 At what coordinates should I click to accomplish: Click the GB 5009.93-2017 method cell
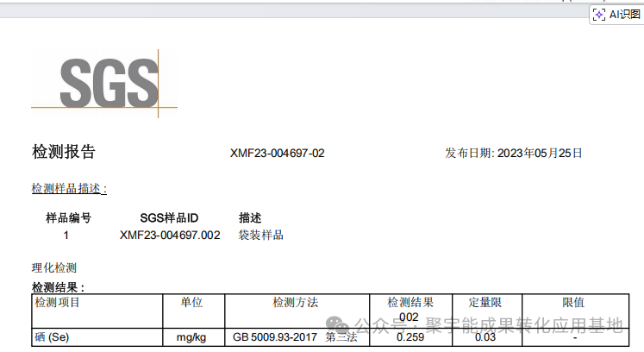pos(297,337)
